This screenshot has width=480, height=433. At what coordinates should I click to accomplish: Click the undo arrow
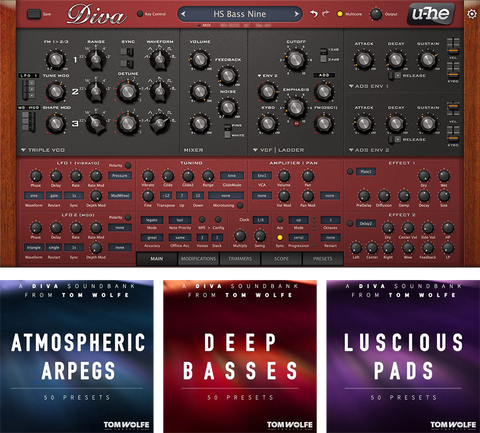pyautogui.click(x=314, y=14)
